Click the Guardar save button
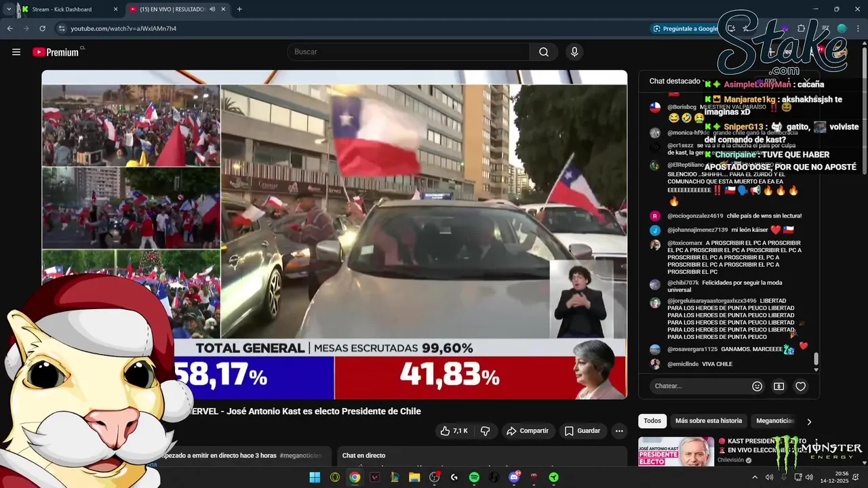The height and width of the screenshot is (488, 868). point(583,431)
